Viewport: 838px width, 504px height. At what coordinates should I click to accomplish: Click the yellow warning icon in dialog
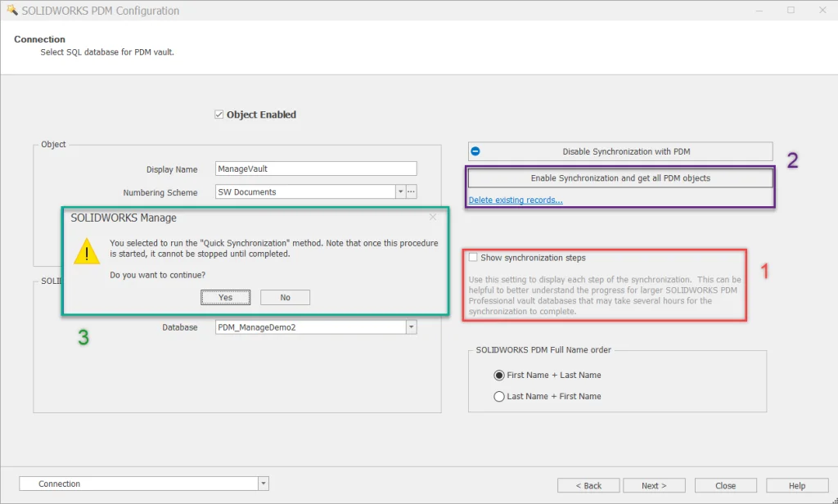(87, 251)
